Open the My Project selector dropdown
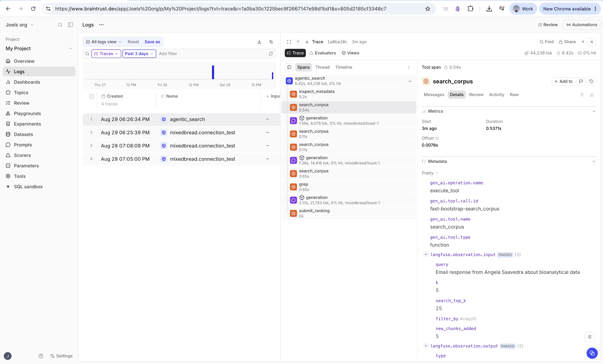 (39, 48)
